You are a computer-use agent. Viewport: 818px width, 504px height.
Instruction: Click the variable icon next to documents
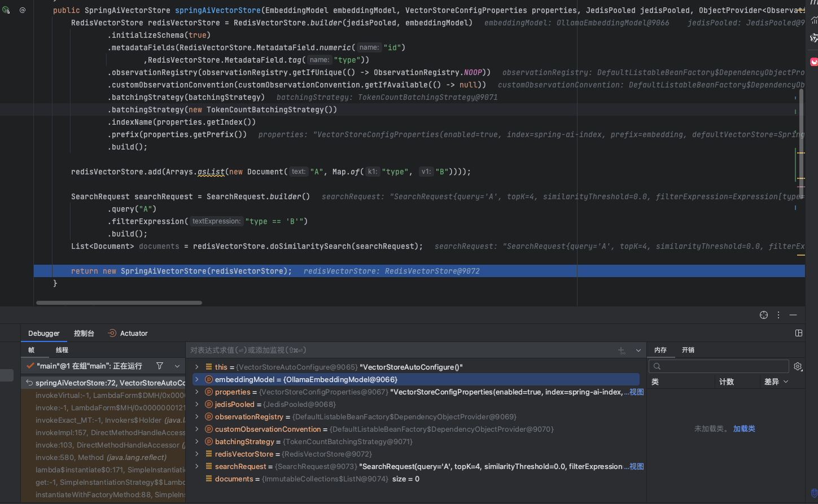click(209, 479)
